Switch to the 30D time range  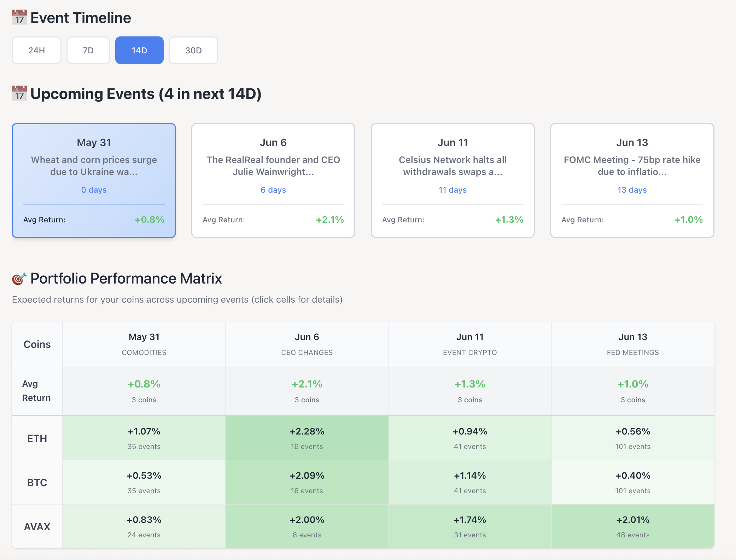click(193, 50)
